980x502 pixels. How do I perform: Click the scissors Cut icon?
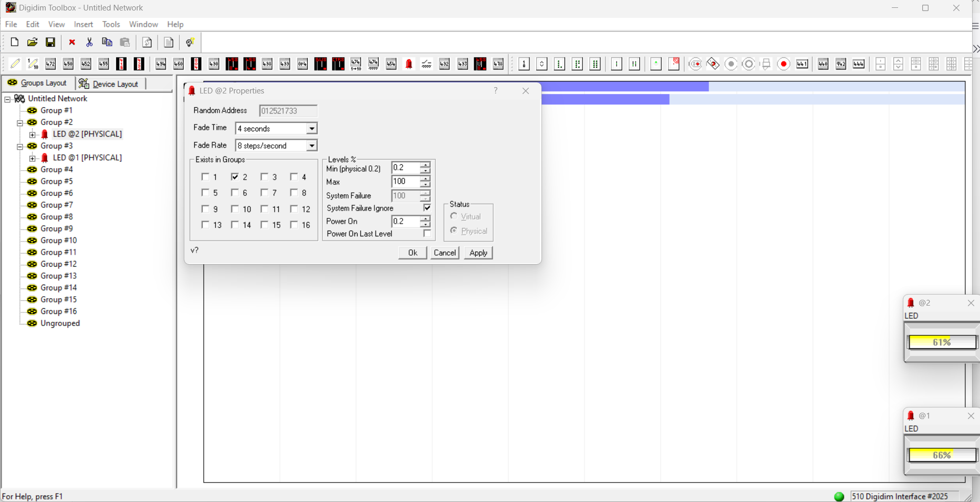click(x=89, y=42)
